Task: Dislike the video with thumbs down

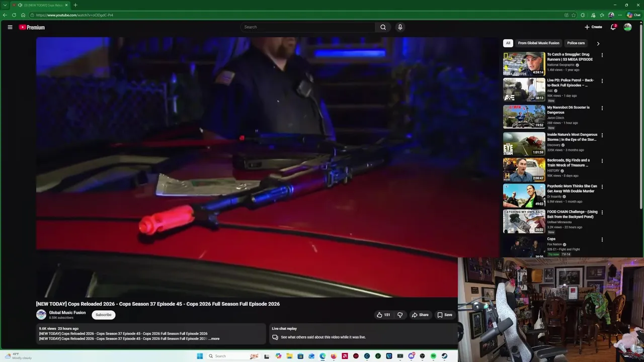Action: [x=400, y=315]
